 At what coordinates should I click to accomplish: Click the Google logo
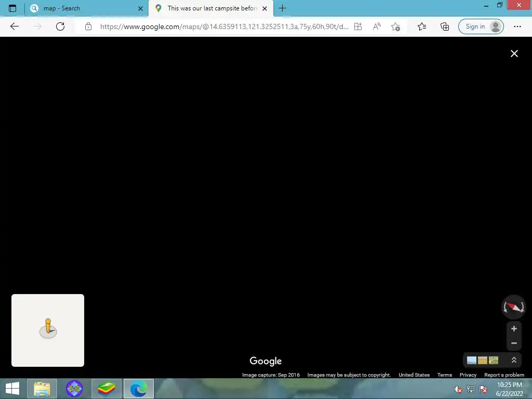click(265, 361)
